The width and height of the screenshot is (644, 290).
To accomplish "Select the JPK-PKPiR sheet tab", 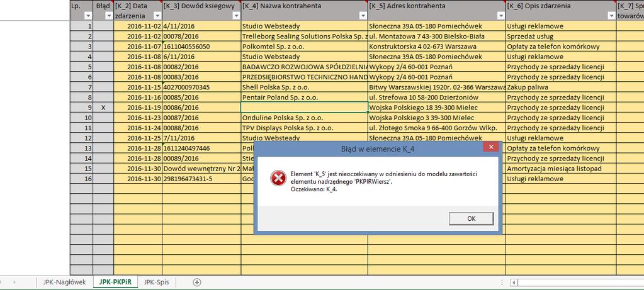I will click(x=115, y=282).
